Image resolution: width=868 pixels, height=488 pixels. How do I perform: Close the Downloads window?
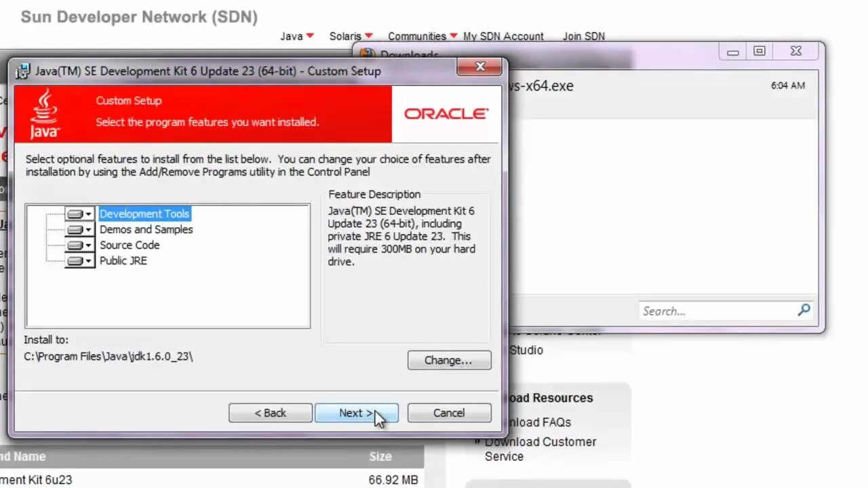(796, 52)
